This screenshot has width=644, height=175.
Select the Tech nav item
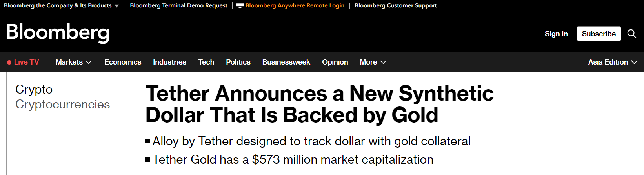[206, 62]
